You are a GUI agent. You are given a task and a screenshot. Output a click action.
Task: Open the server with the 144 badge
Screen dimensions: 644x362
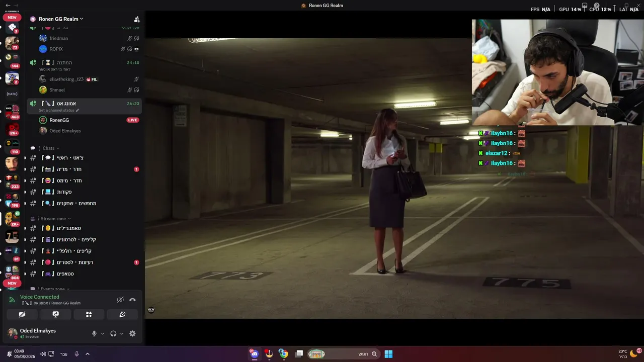point(12,60)
